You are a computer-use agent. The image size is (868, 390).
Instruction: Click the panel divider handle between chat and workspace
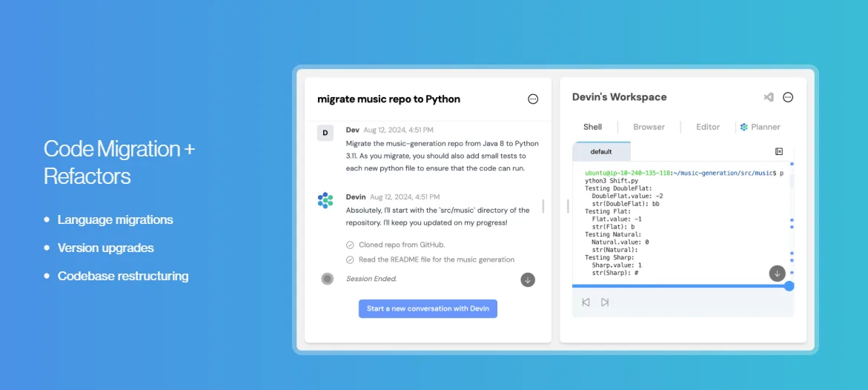(568, 206)
